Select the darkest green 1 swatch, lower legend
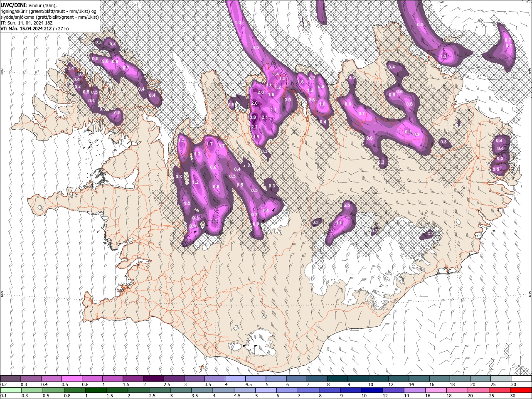532x399 pixels. [96, 390]
